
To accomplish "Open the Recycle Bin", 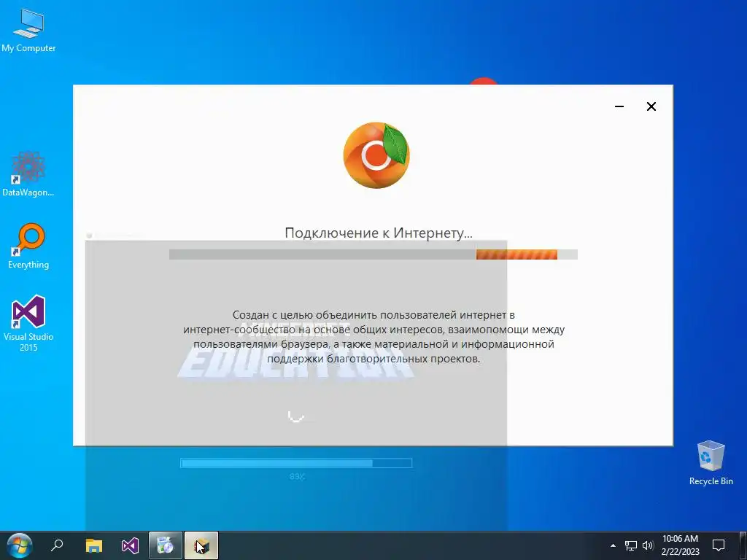I will (711, 463).
